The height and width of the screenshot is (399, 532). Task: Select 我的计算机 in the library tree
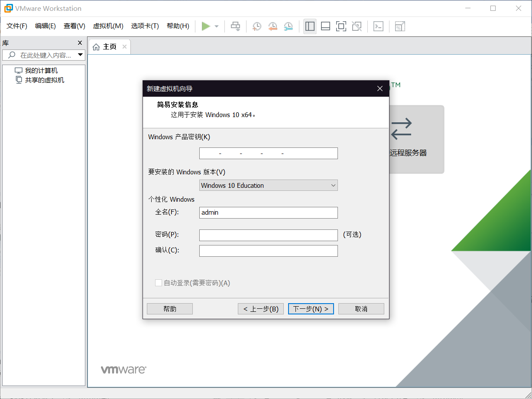[41, 71]
